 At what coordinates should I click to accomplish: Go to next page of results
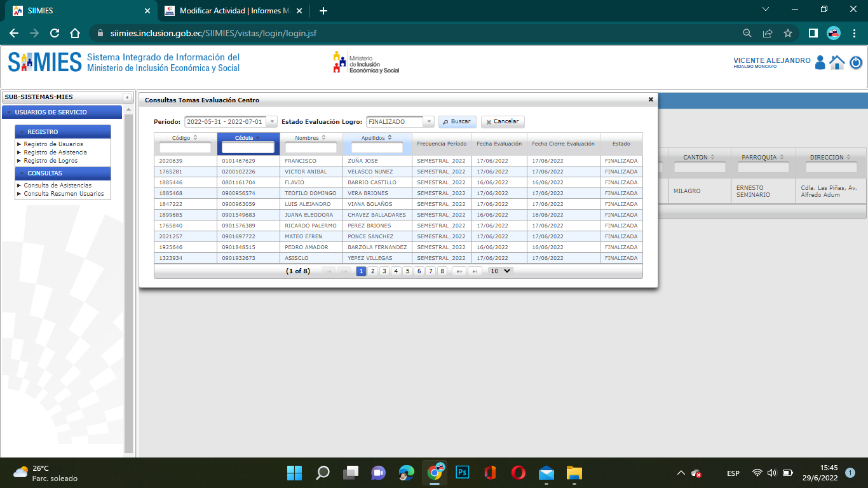[x=458, y=271]
